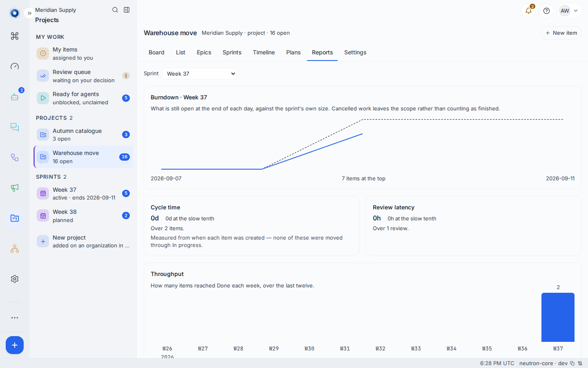Click the Review latency card heading
This screenshot has width=588, height=368.
pos(394,207)
